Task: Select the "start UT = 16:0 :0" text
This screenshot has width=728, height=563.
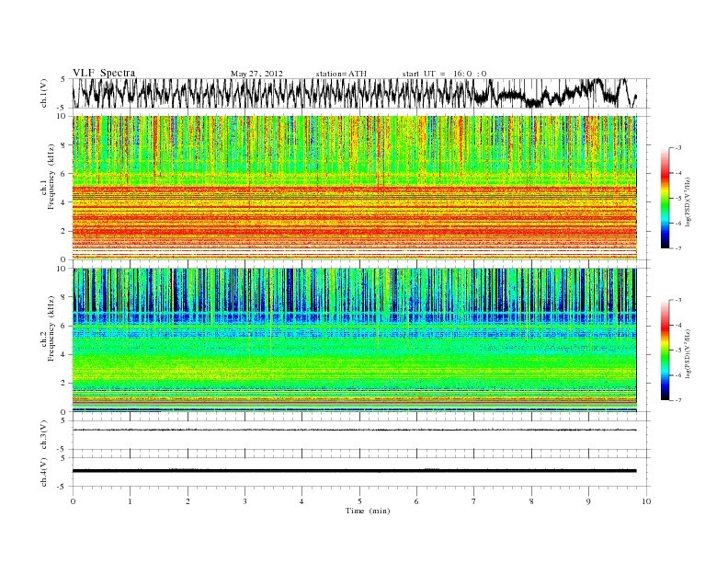Action: click(x=444, y=74)
